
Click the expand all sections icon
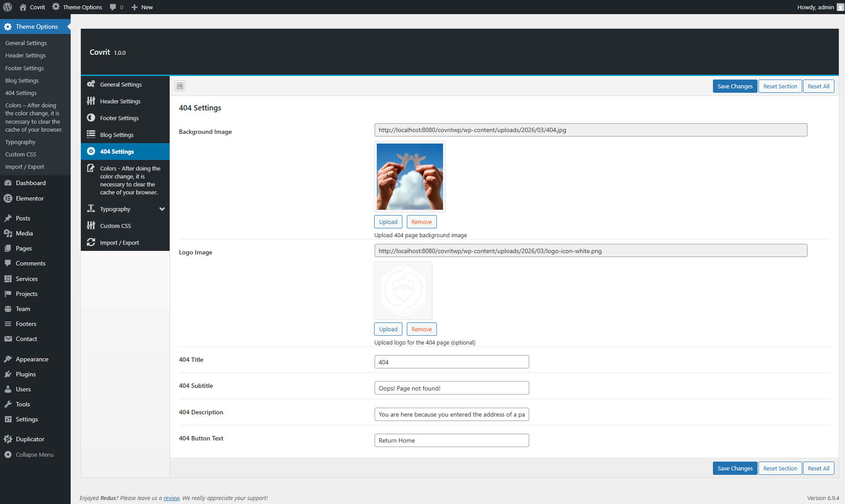[180, 86]
